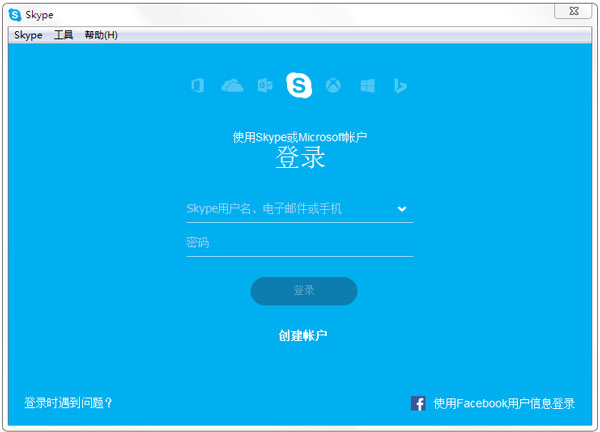Click the 创建帐户 link
This screenshot has width=600, height=432.
point(303,335)
